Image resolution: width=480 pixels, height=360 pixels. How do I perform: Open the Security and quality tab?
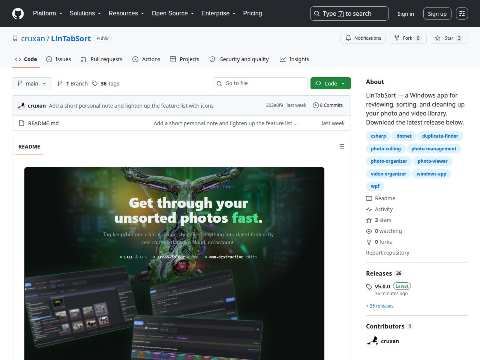click(x=239, y=59)
